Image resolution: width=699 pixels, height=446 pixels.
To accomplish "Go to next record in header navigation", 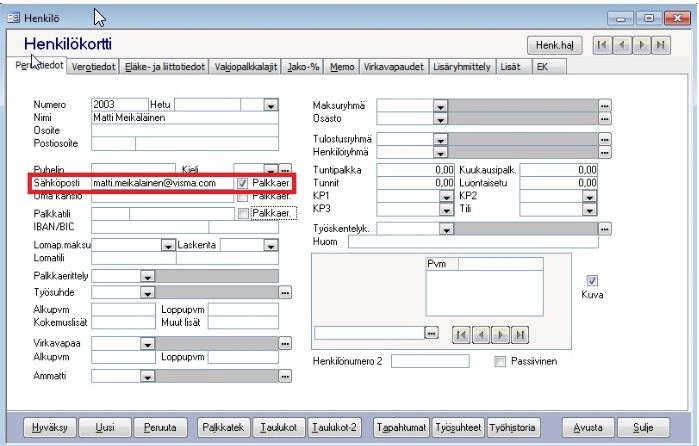I will coord(641,45).
